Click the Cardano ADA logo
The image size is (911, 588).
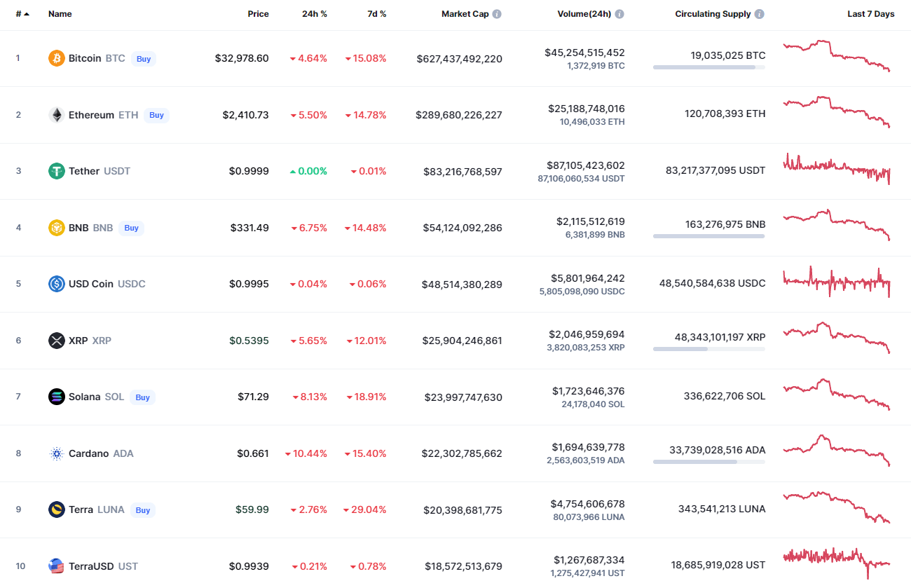56,453
